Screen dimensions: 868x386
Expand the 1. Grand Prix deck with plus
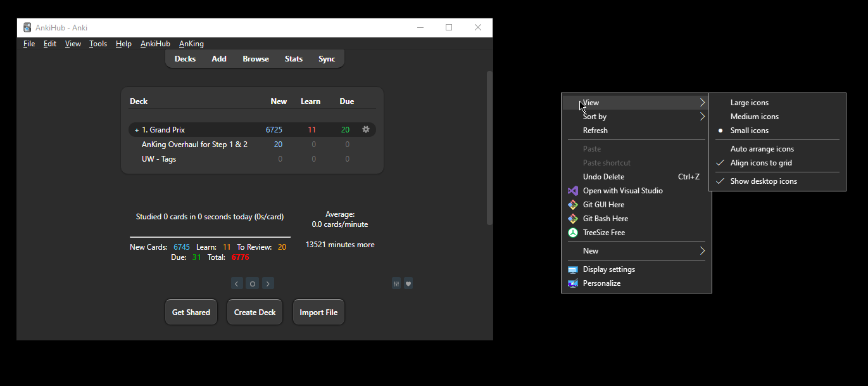[137, 130]
